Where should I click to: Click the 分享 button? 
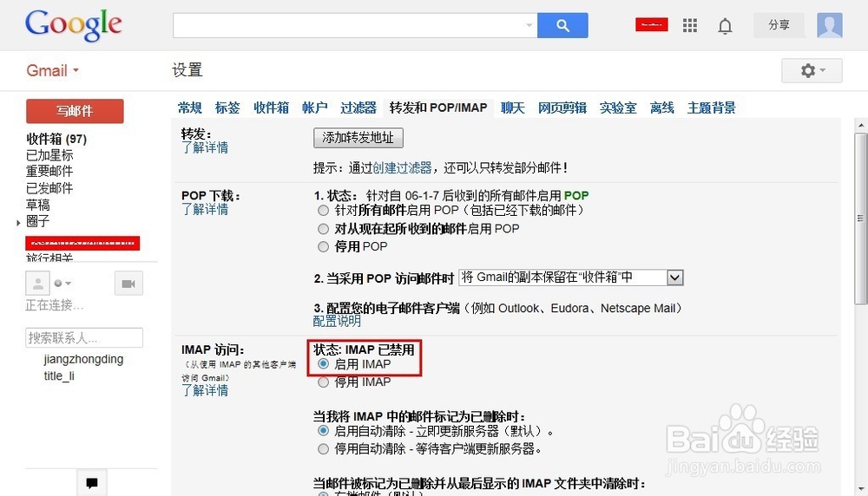coord(779,25)
